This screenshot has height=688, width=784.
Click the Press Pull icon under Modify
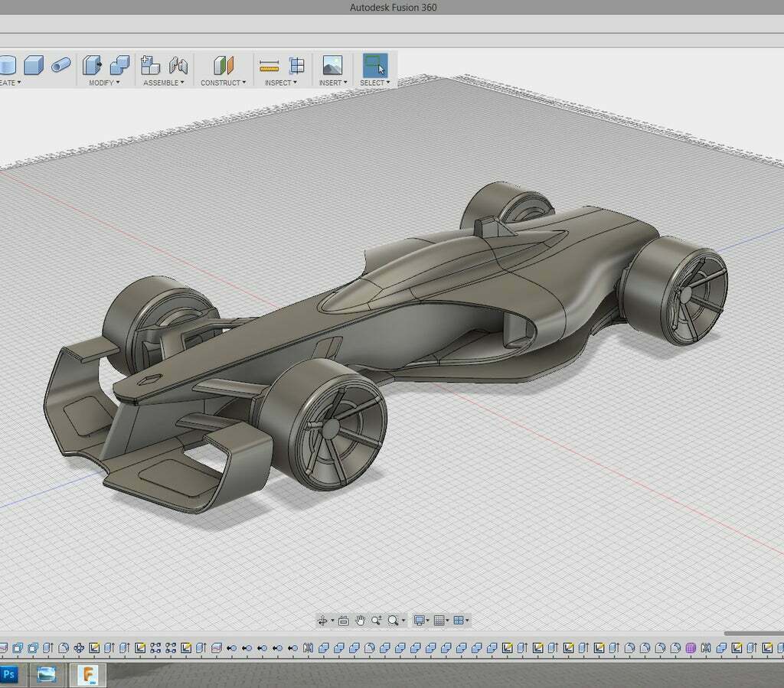[x=90, y=64]
